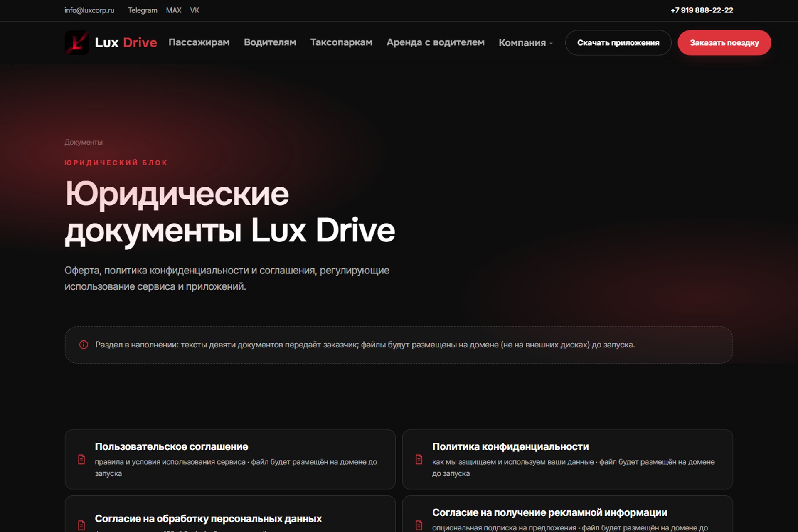This screenshot has width=798, height=532.
Task: Click the subtitle starting 'Оферта, политика конфиденциальности'
Action: pyautogui.click(x=227, y=278)
